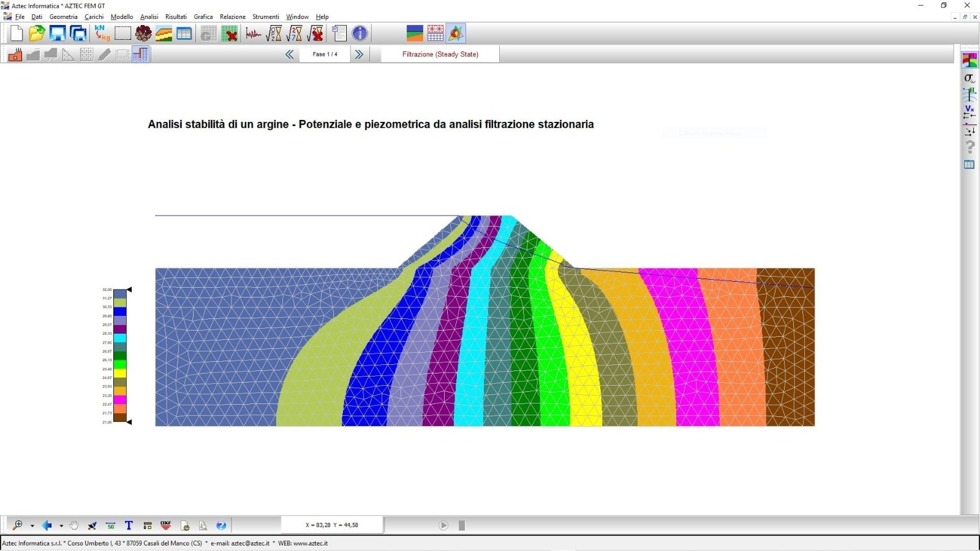Open the seismic waveform icon
The image size is (980, 551).
254,34
